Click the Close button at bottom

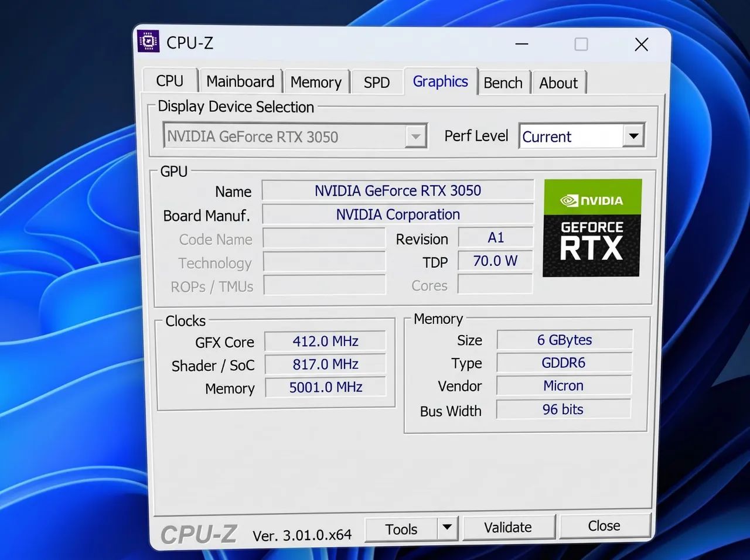[604, 525]
